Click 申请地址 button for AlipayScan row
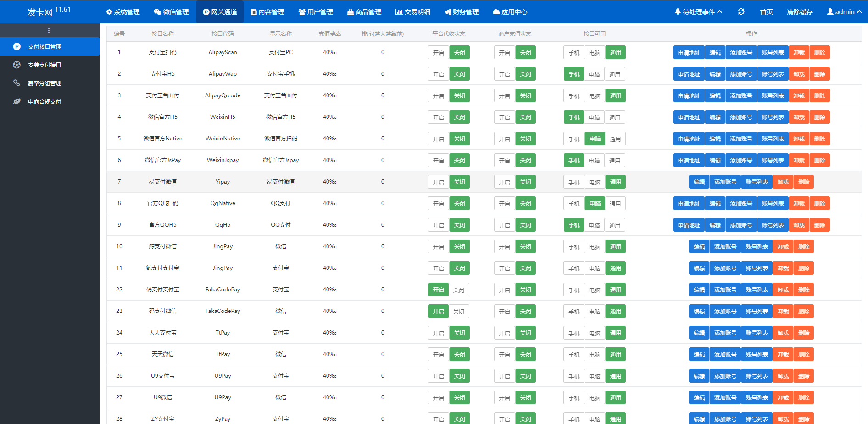Image resolution: width=868 pixels, height=424 pixels. [x=689, y=53]
